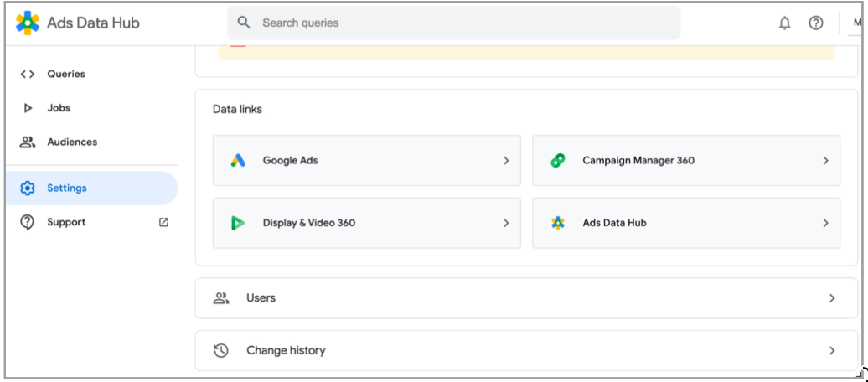Click the Google Ads logo icon
The height and width of the screenshot is (382, 868).
point(239,161)
